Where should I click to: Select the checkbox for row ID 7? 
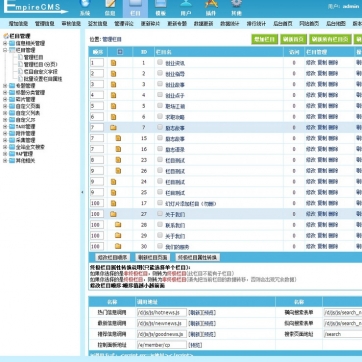coord(160,127)
